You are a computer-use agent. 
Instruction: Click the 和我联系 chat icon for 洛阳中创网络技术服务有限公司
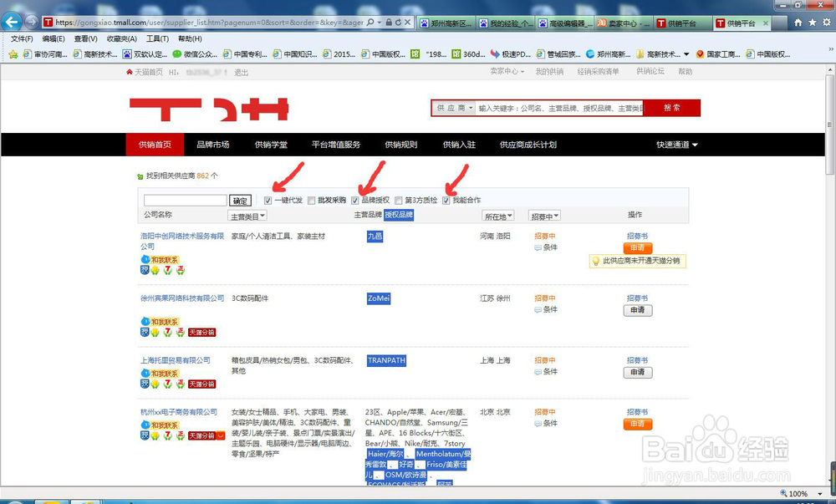[x=160, y=259]
